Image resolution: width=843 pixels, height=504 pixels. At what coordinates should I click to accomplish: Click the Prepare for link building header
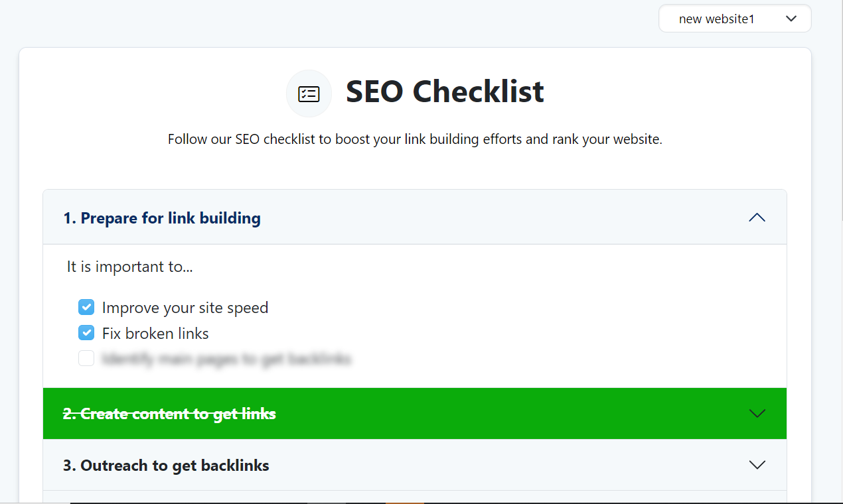click(415, 218)
